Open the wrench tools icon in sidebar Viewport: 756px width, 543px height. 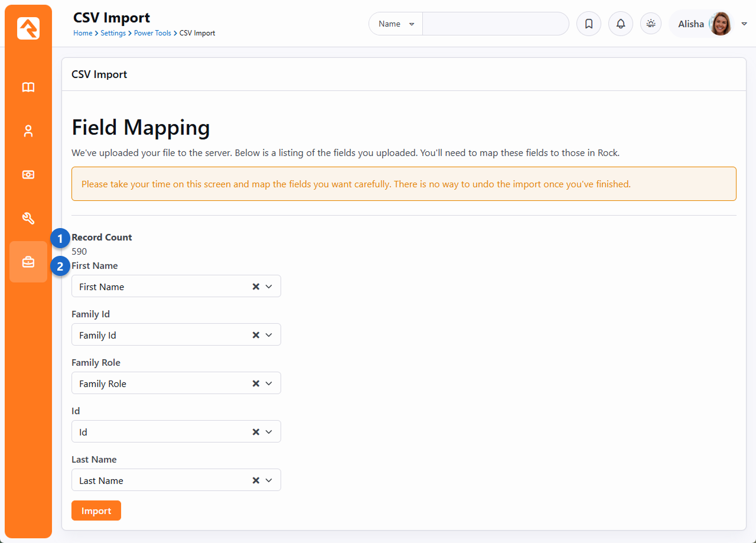pyautogui.click(x=28, y=219)
